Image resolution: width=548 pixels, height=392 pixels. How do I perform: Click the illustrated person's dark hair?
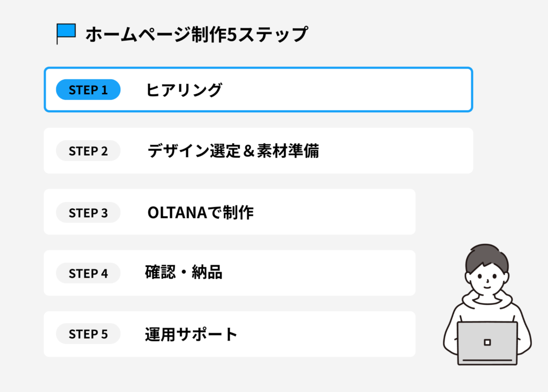tap(486, 257)
